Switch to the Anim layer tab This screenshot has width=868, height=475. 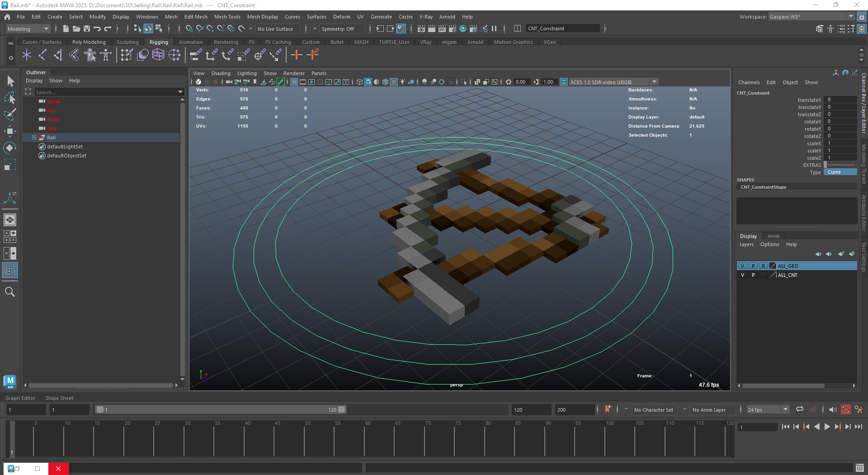pyautogui.click(x=774, y=236)
